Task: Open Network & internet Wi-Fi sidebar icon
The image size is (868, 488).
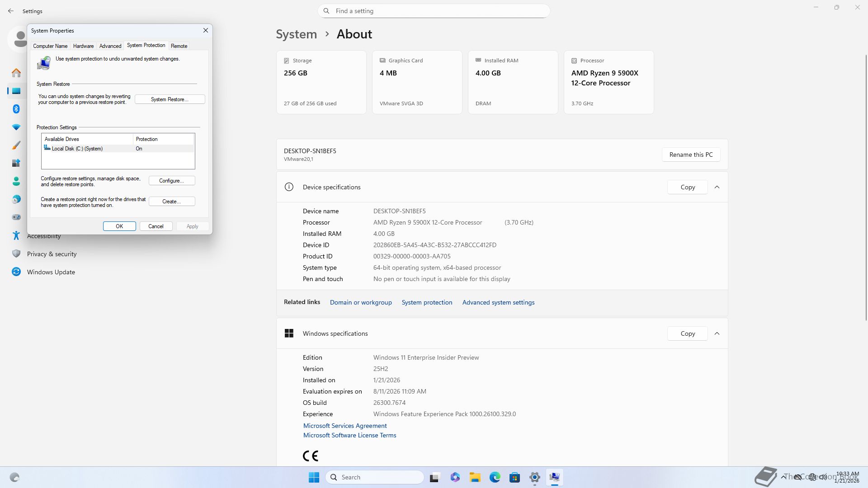Action: point(16,127)
